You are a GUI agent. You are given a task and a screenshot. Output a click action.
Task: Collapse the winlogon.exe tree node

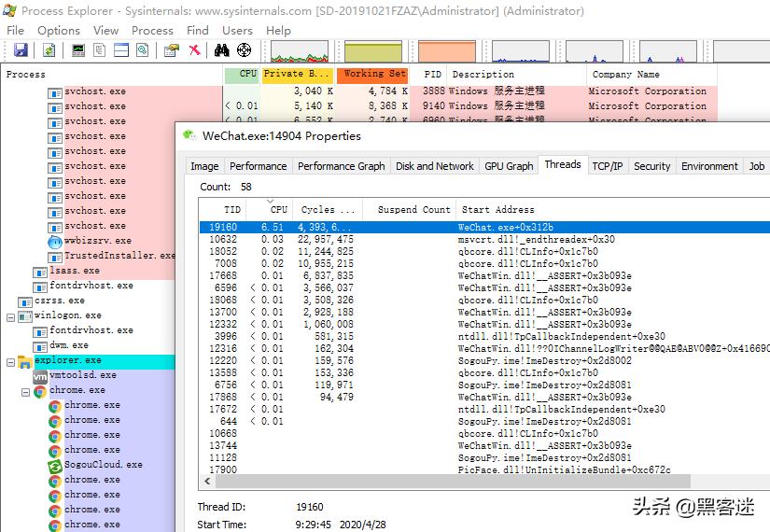click(x=10, y=315)
